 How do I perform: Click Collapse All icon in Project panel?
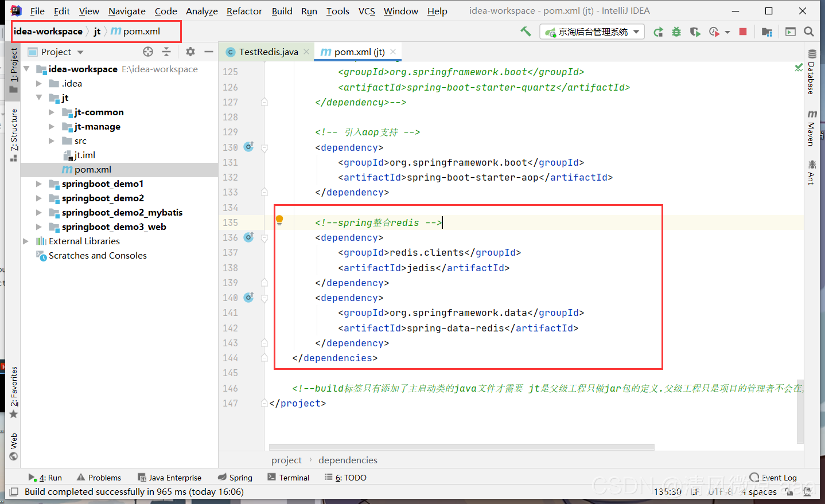166,52
